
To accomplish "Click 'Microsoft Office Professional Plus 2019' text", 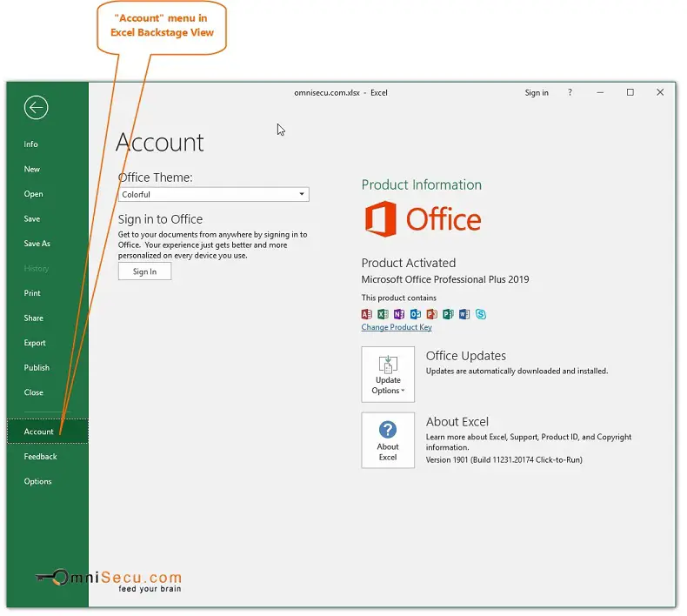I will pyautogui.click(x=445, y=279).
